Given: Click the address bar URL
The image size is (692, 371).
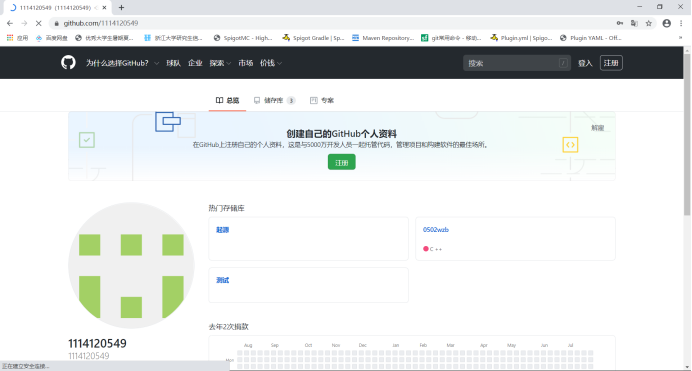Looking at the screenshot, I should coord(101,23).
